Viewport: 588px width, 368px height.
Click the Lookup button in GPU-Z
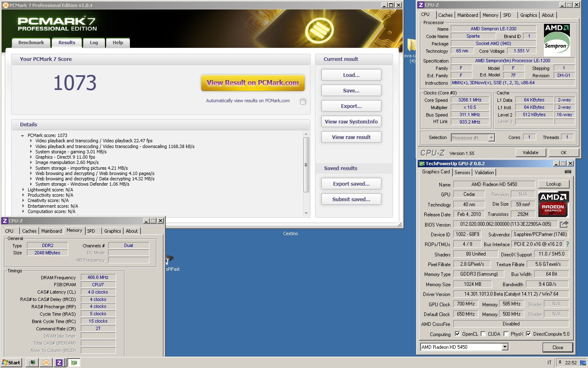click(554, 184)
